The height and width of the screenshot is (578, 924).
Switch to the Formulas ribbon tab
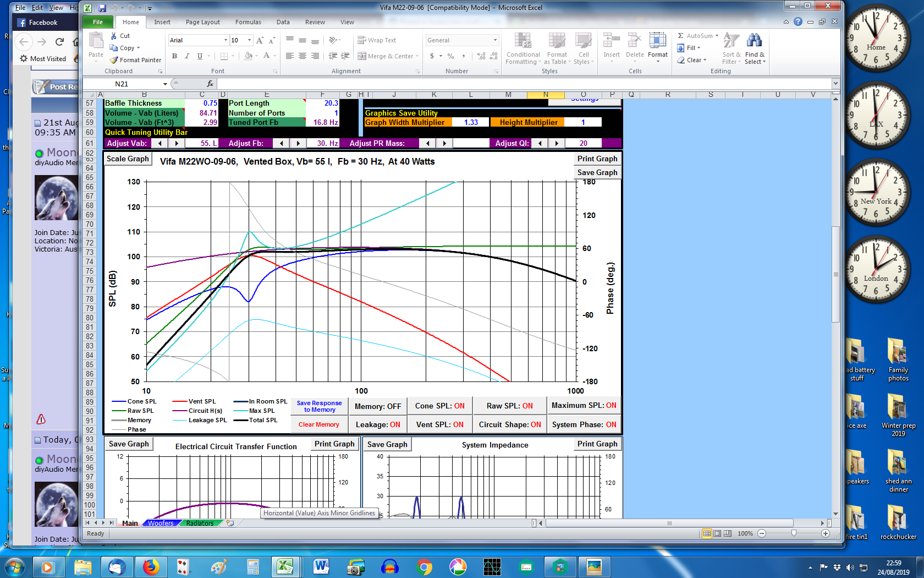pos(248,22)
